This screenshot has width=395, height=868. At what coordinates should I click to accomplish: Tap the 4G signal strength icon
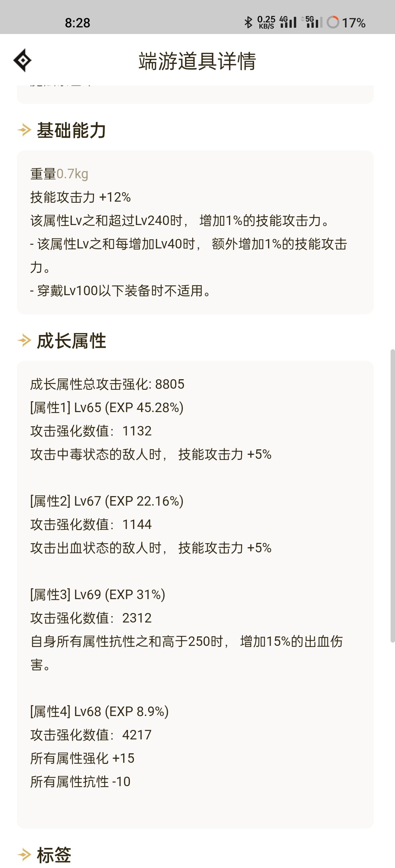[288, 22]
